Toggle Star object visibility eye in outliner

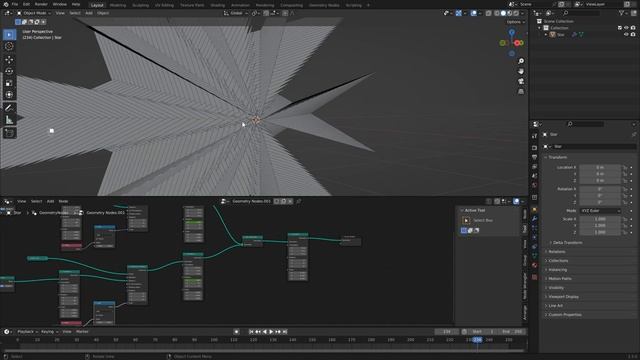[x=626, y=35]
